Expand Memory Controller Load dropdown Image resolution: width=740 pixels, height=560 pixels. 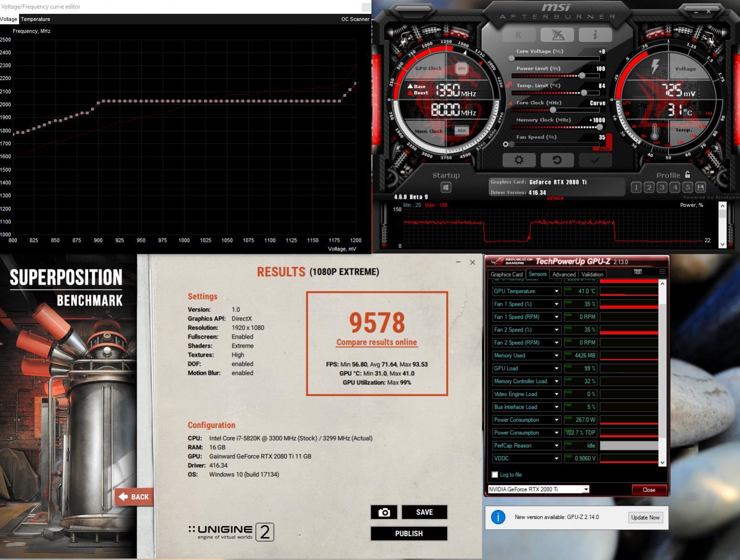tap(556, 382)
